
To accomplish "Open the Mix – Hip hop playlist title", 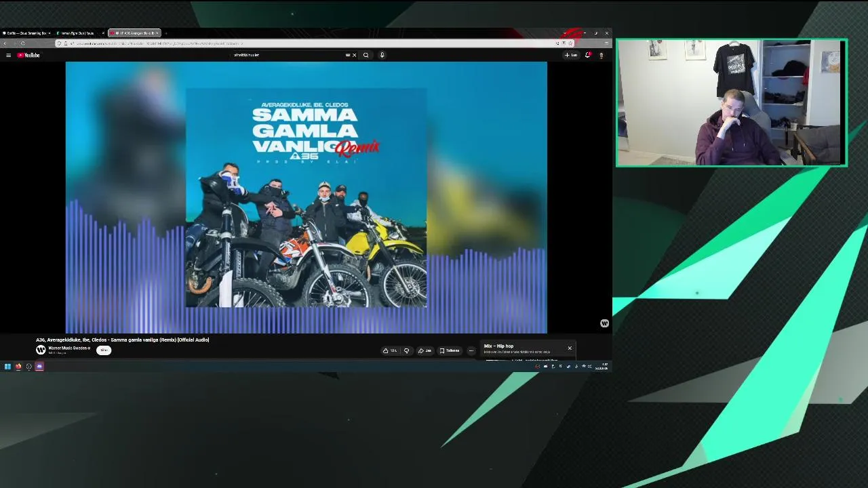I will point(498,346).
